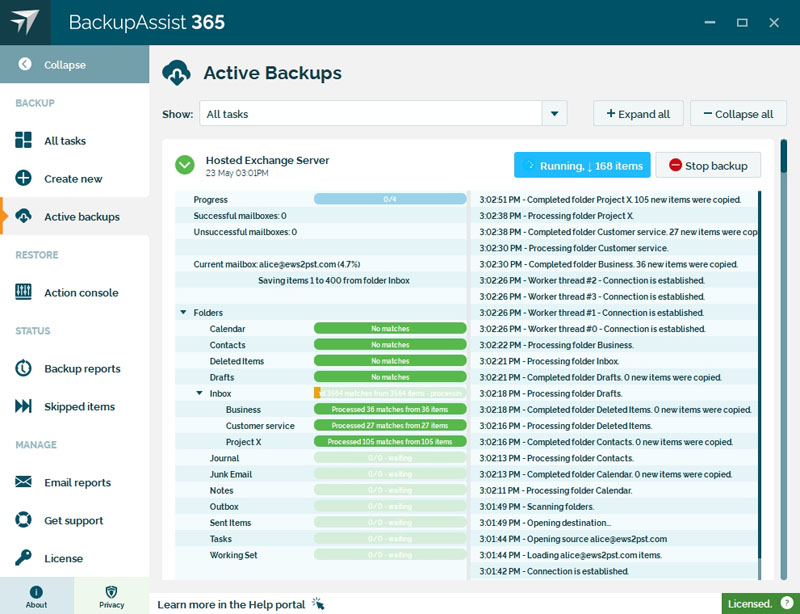Select the Business subfolder row
The image size is (800, 614).
pos(320,409)
